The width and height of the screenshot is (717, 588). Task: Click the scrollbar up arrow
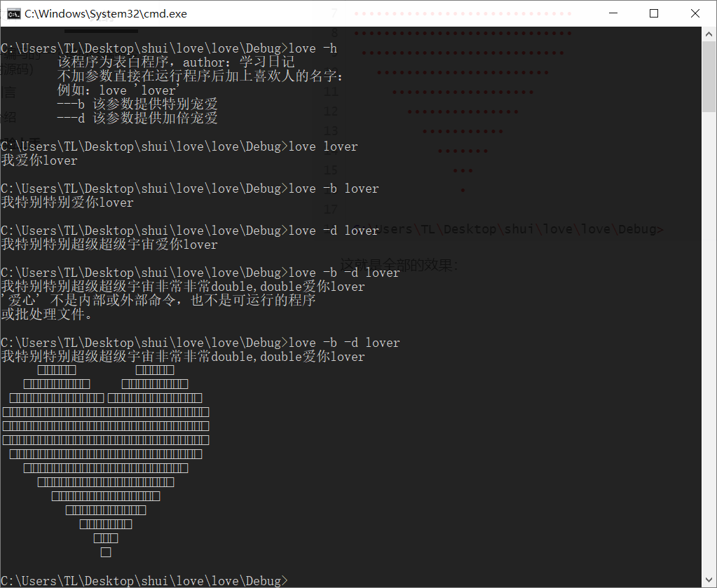[709, 34]
